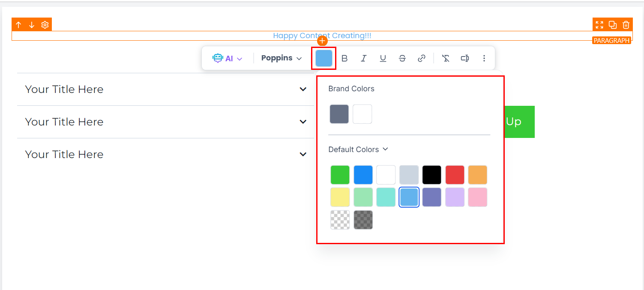Click the orange add block button
The height and width of the screenshot is (290, 644).
coord(322,41)
